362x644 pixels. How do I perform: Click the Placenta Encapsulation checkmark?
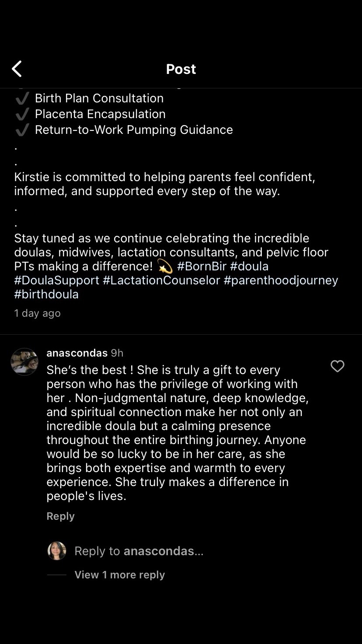point(22,114)
